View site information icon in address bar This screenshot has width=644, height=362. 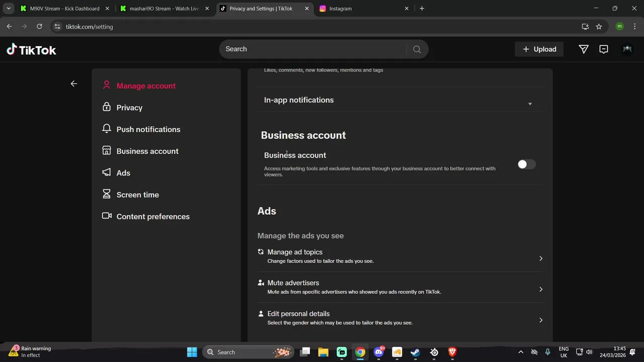tap(57, 27)
